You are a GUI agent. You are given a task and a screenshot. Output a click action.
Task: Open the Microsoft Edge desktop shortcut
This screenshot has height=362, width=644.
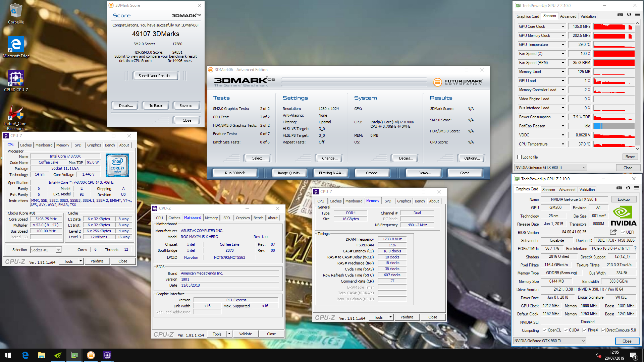coord(16,47)
